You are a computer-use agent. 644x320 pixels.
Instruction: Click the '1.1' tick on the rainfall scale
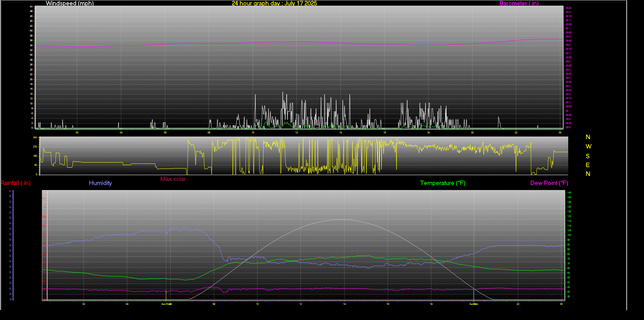[x=43, y=199]
